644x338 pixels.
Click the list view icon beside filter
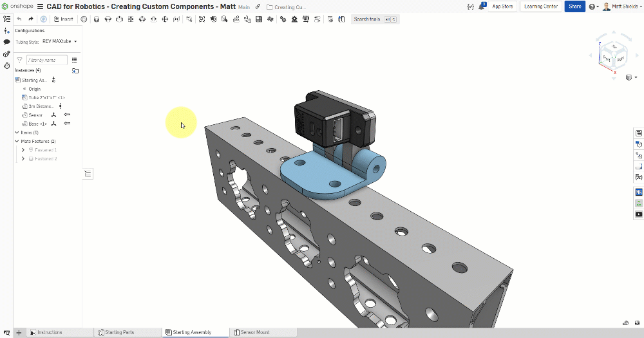tap(75, 60)
